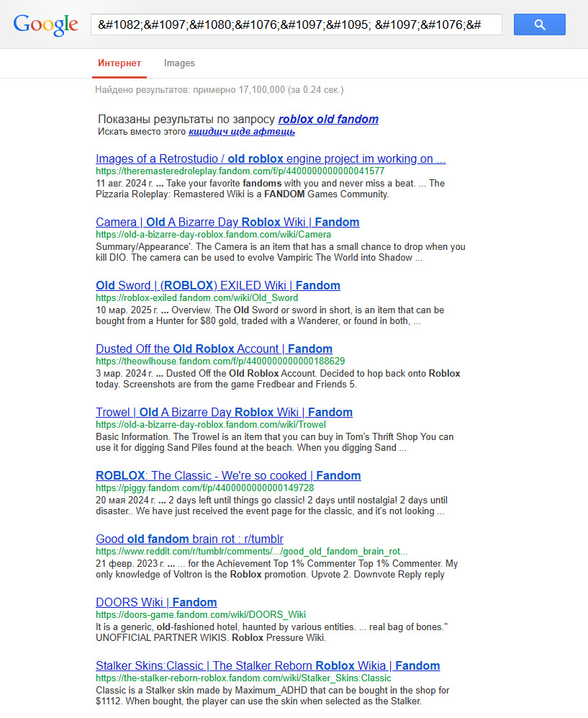Focus the search query input field
Image resolution: width=588 pixels, height=718 pixels.
[x=296, y=24]
